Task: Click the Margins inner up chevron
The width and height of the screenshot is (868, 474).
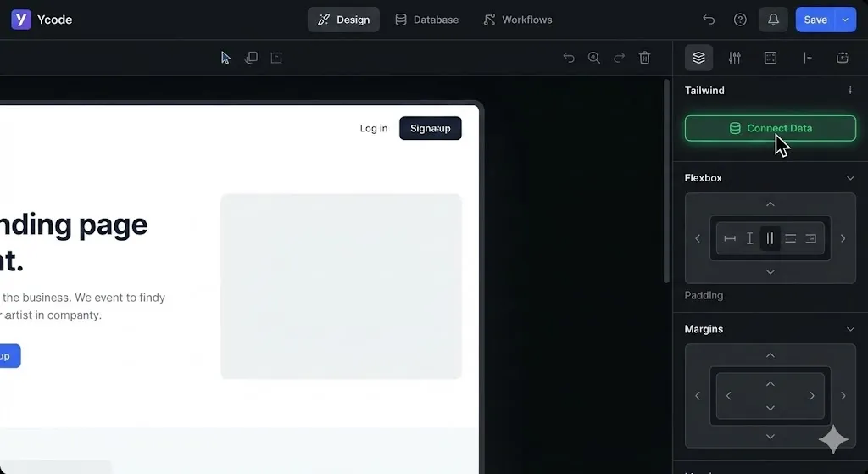Action: [770, 384]
